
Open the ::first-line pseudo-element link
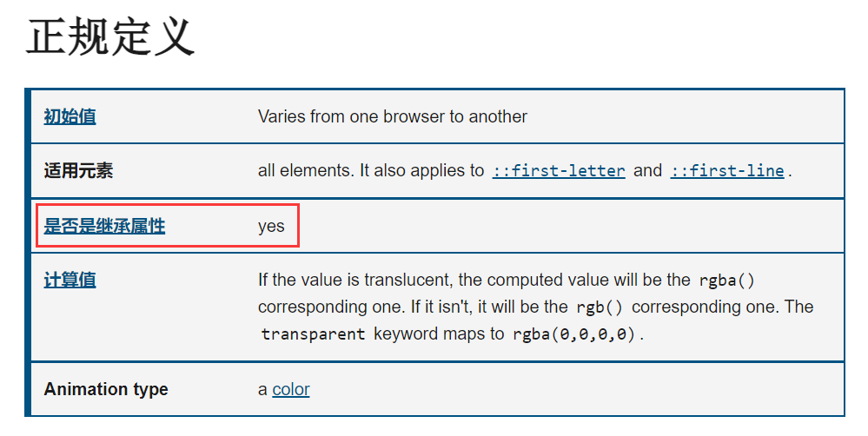coord(727,171)
